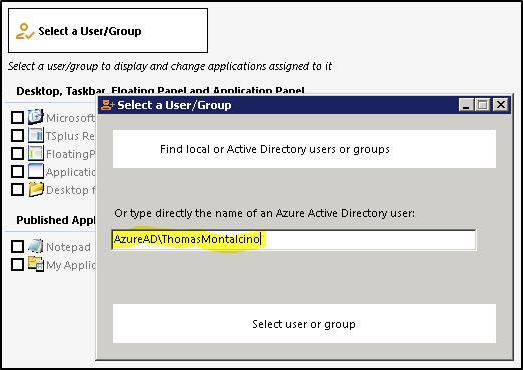This screenshot has width=523, height=370.
Task: Click the FloatingPanel application icon
Action: tap(36, 153)
